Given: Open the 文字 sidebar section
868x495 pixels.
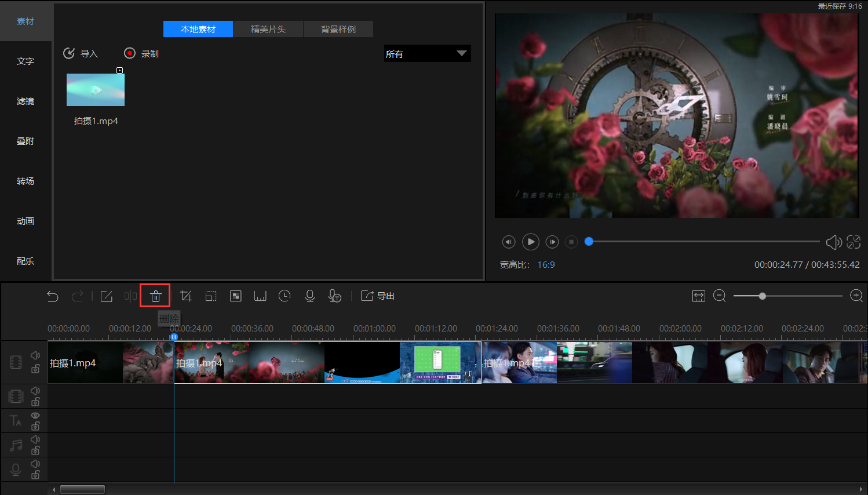Looking at the screenshot, I should pyautogui.click(x=25, y=61).
